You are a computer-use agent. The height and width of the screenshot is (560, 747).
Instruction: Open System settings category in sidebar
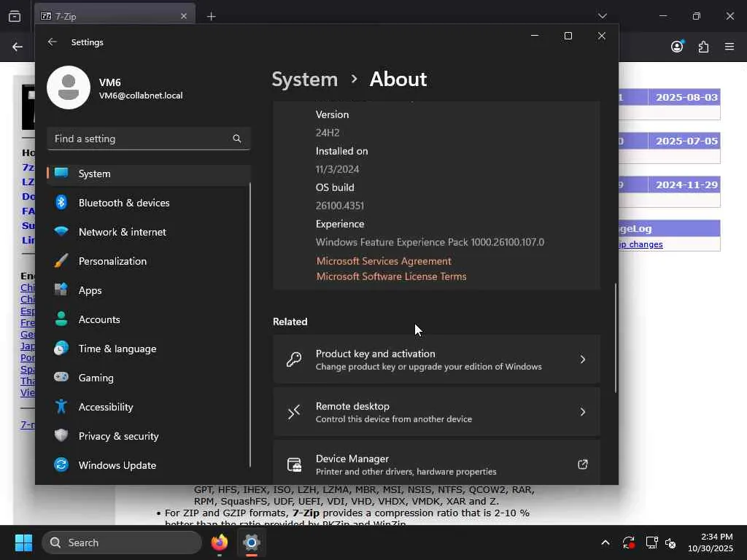149,174
